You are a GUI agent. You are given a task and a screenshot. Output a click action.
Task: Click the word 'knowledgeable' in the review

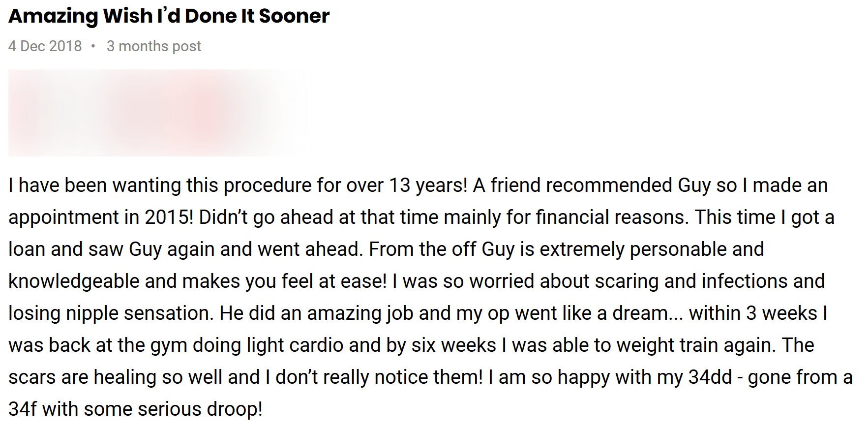(x=74, y=281)
